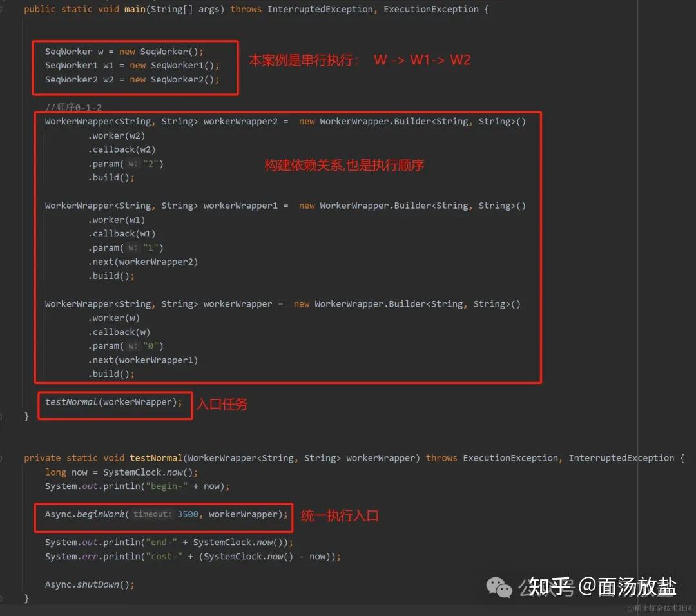696x616 pixels.
Task: Click the 入口任务 annotation label
Action: pos(222,404)
